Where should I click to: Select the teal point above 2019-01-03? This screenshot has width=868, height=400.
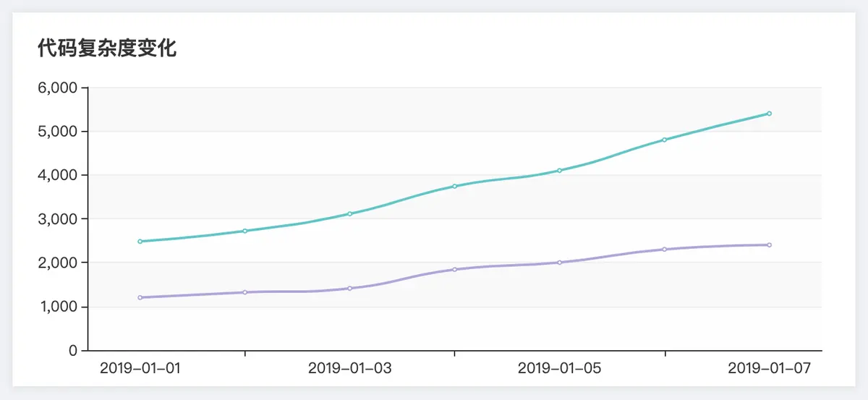(349, 214)
